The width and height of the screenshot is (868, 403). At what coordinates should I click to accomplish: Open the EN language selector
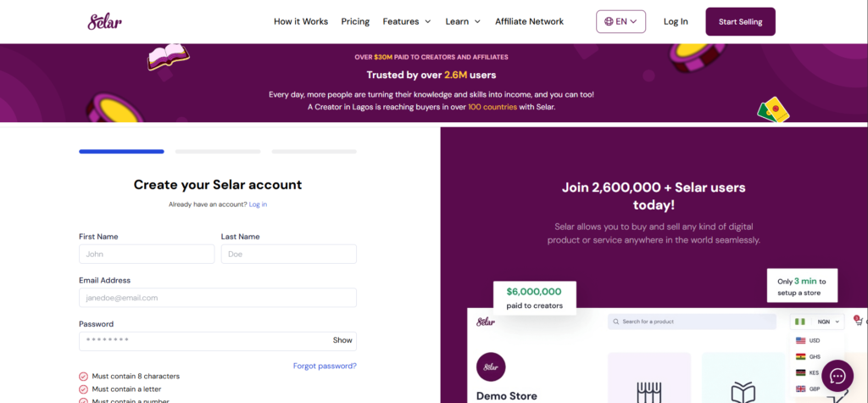tap(621, 21)
